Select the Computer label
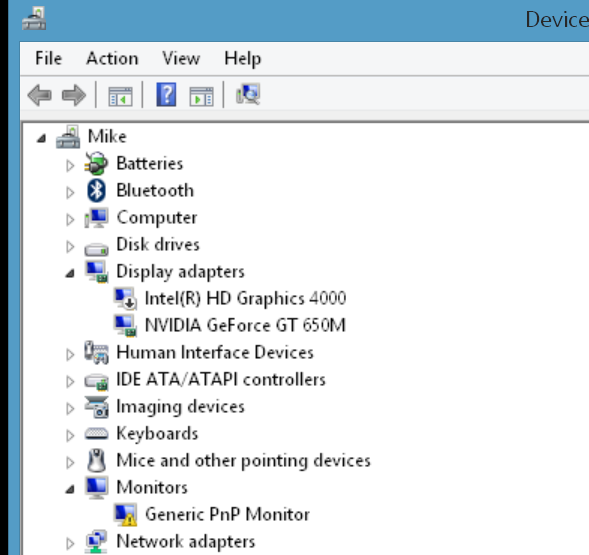The height and width of the screenshot is (555, 589). (x=157, y=218)
